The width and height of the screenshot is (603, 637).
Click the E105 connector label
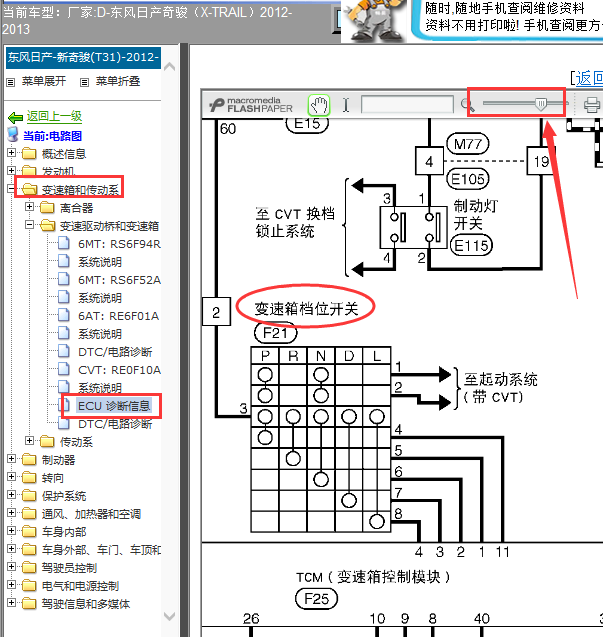(x=468, y=179)
